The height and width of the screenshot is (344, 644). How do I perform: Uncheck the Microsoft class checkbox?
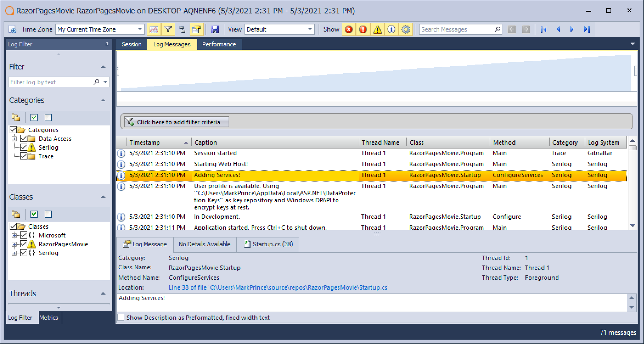click(x=24, y=235)
